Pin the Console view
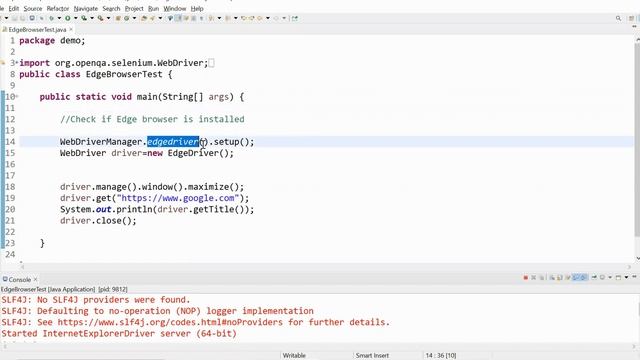The height and width of the screenshot is (360, 640). (594, 278)
